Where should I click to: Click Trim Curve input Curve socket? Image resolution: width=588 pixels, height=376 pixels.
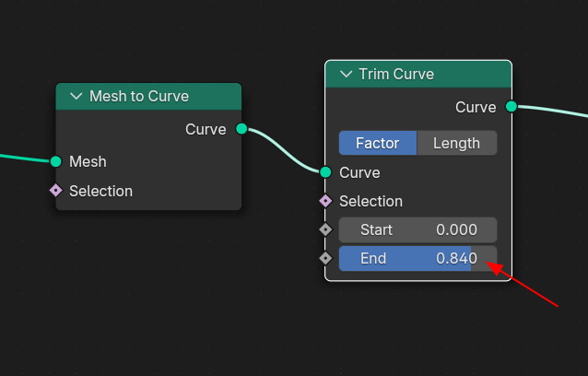click(325, 172)
